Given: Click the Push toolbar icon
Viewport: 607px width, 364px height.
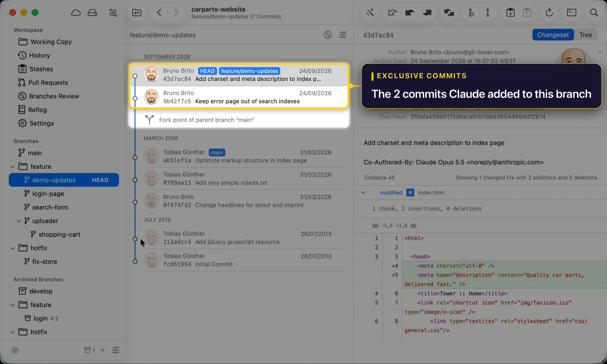Looking at the screenshot, I should 427,13.
